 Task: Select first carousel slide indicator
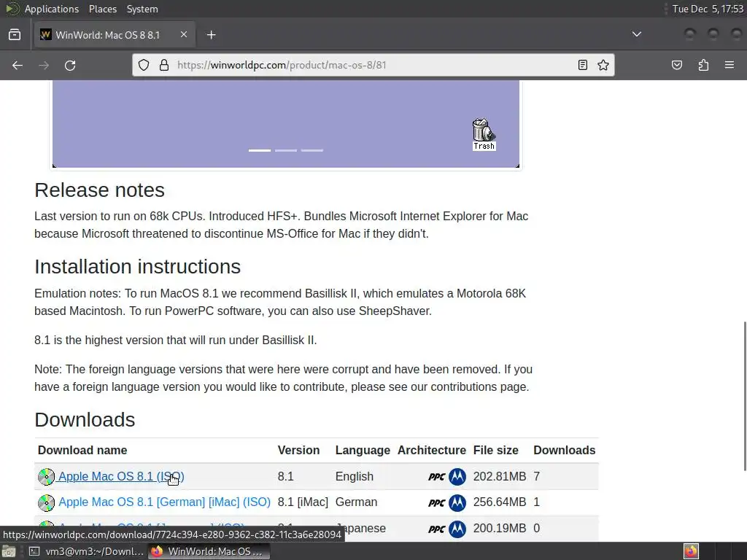click(260, 150)
